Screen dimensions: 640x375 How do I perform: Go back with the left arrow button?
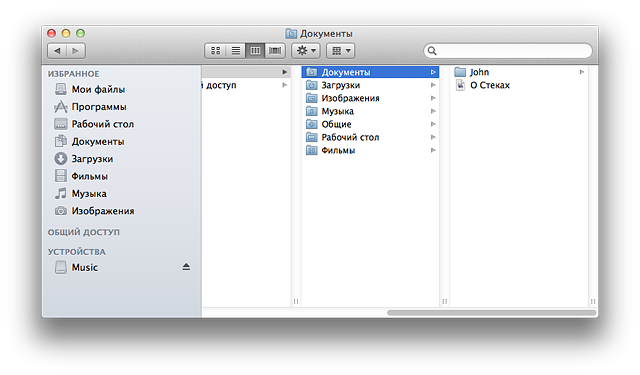(x=57, y=51)
